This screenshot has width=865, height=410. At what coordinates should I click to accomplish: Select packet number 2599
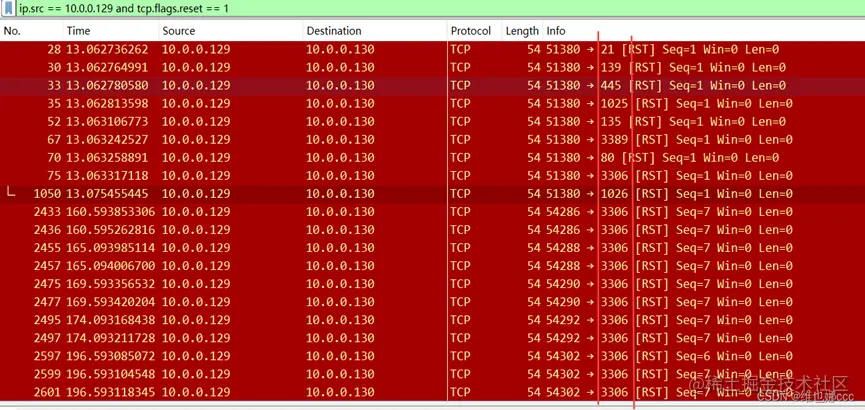point(432,374)
